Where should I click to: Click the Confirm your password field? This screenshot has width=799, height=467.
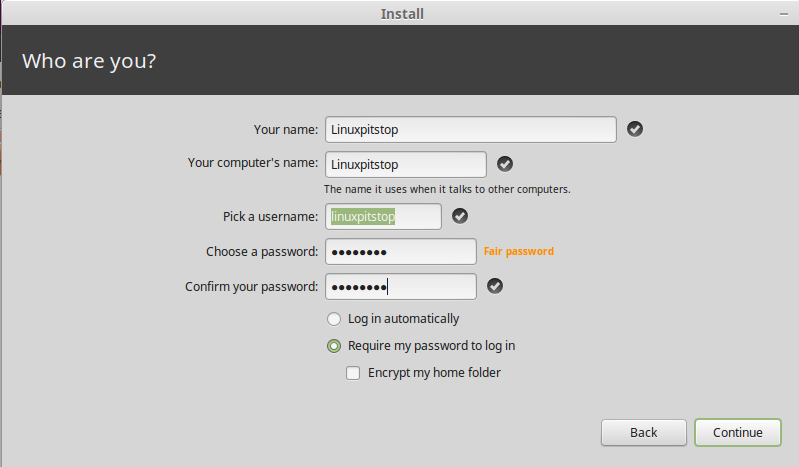click(x=401, y=287)
